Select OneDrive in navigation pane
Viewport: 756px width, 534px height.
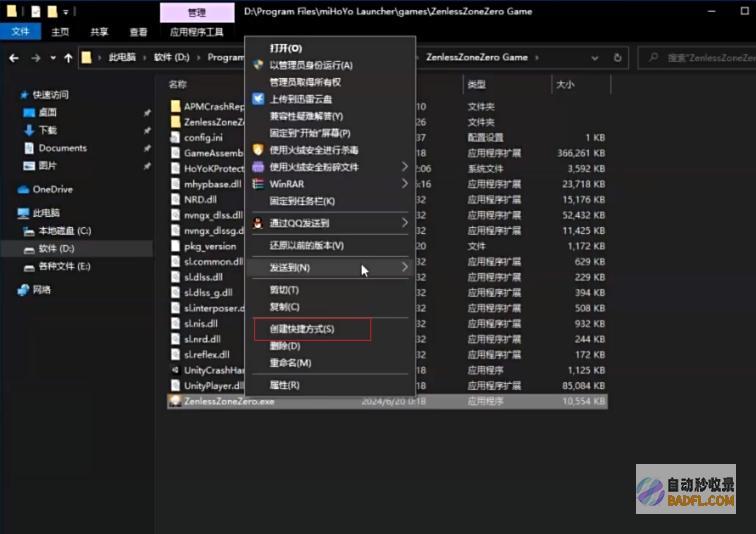pyautogui.click(x=53, y=189)
